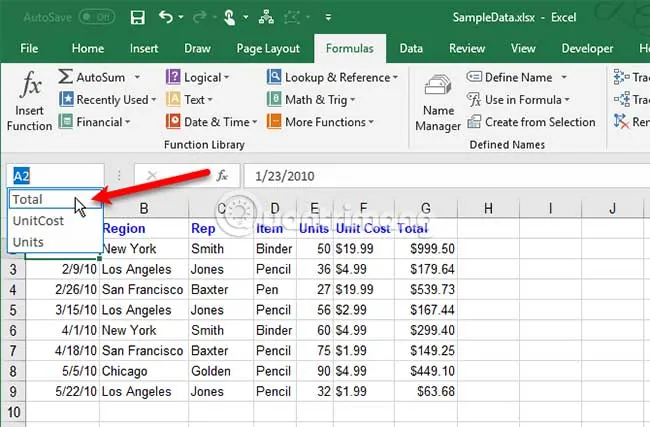This screenshot has width=650, height=427.
Task: Click cell containing $999.50
Action: pyautogui.click(x=426, y=249)
